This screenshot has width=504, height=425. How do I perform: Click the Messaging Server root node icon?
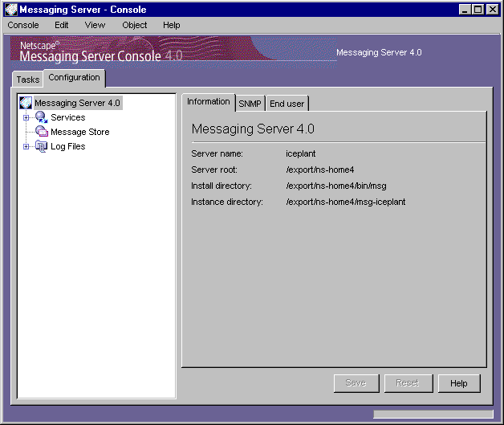(26, 103)
